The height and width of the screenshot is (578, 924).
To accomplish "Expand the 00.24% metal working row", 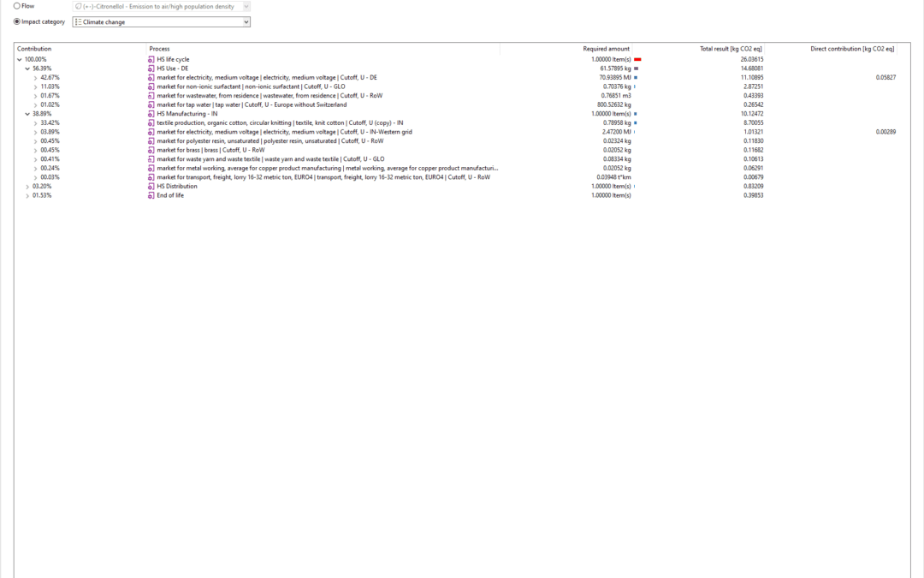I will click(x=35, y=168).
